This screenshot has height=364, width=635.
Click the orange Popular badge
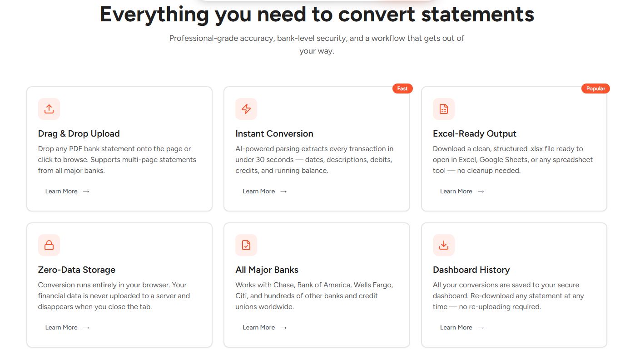[595, 89]
